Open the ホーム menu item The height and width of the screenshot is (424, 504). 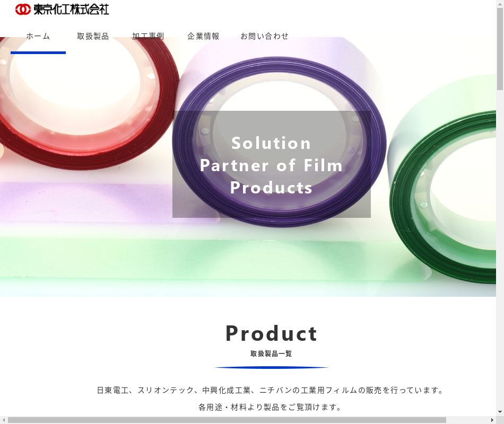point(38,36)
